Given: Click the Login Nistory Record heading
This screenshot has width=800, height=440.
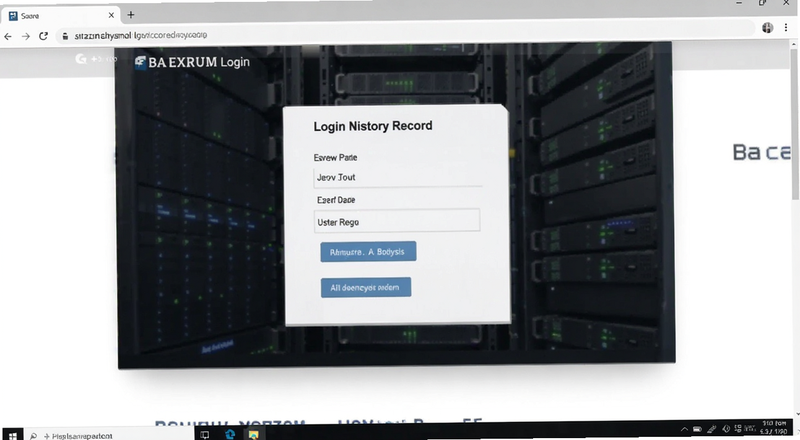Looking at the screenshot, I should 373,126.
